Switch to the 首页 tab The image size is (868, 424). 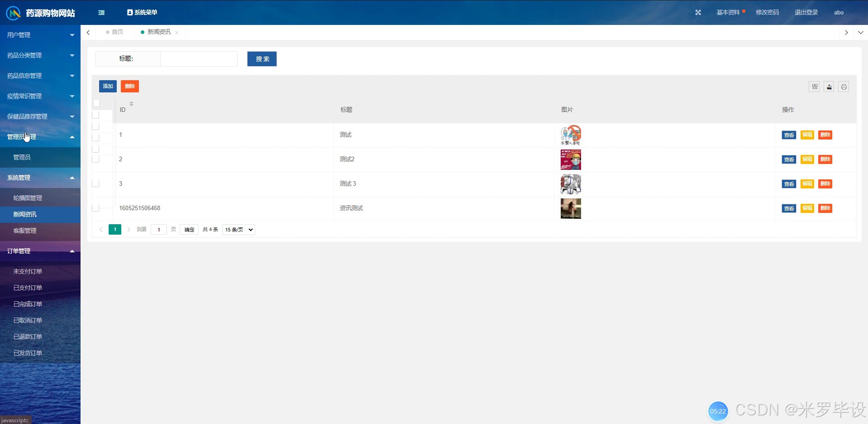[114, 32]
